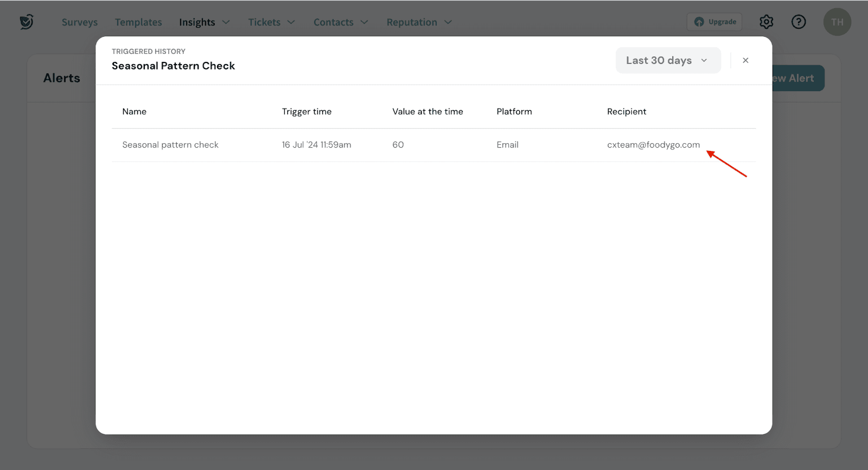Expand the Tickets menu
The height and width of the screenshot is (470, 868).
271,22
